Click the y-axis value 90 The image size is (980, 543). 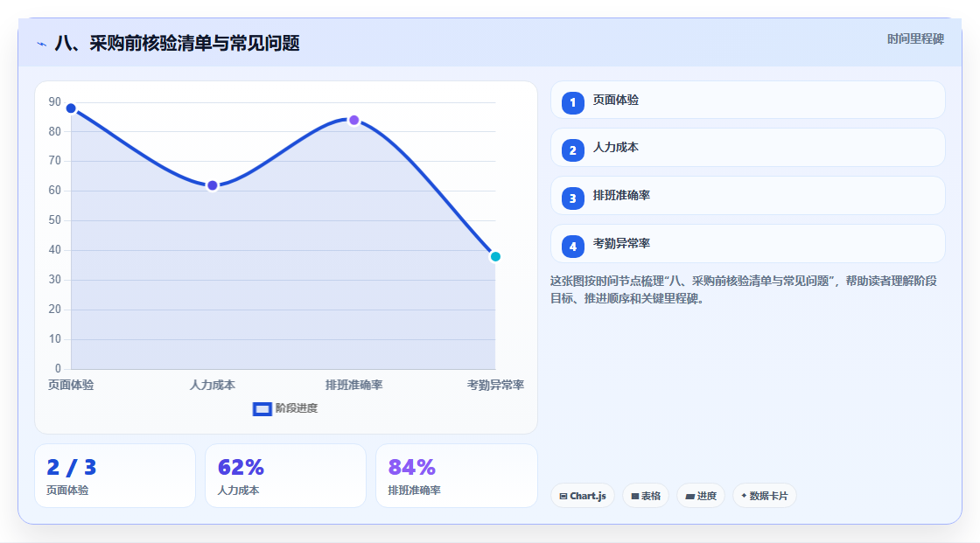[x=55, y=101]
